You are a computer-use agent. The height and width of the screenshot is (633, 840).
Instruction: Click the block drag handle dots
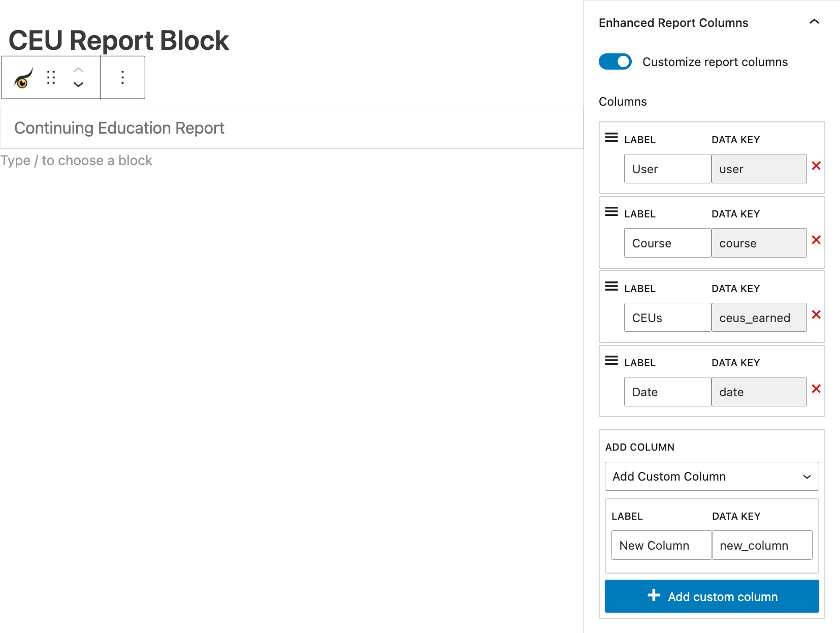coord(50,77)
